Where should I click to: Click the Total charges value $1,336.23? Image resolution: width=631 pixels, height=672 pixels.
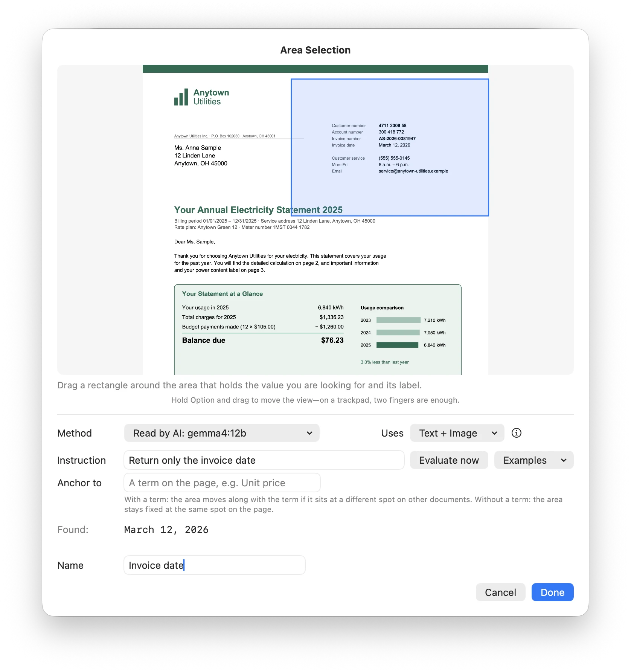[332, 317]
